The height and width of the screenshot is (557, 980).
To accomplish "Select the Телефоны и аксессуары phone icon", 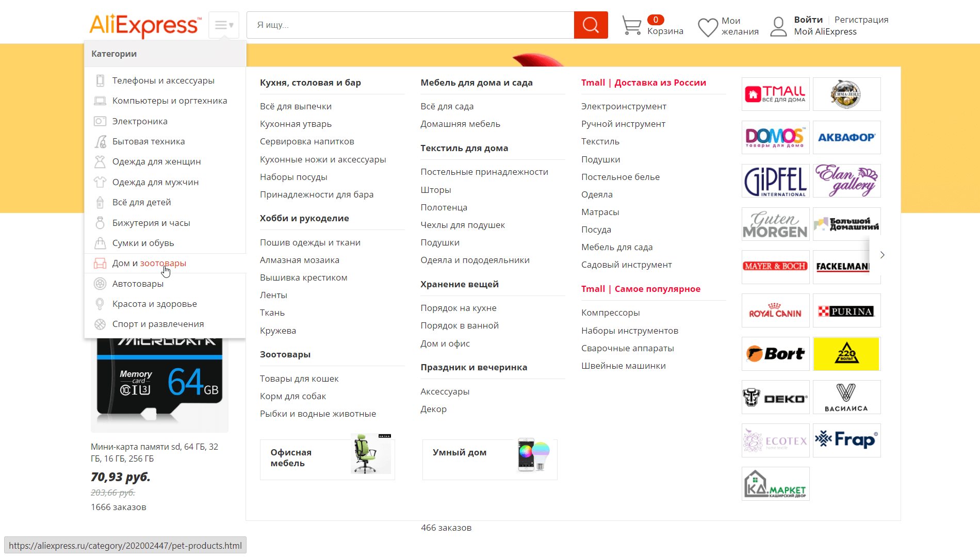I will (100, 80).
